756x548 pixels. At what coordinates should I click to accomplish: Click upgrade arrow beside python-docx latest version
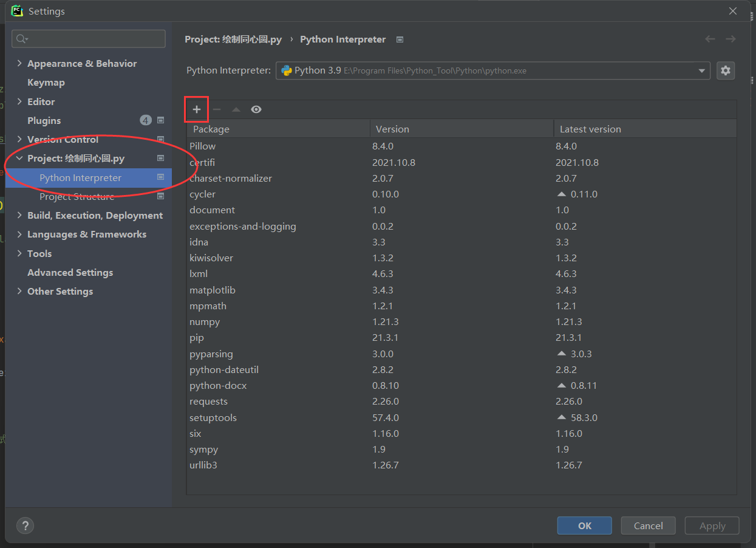(562, 386)
